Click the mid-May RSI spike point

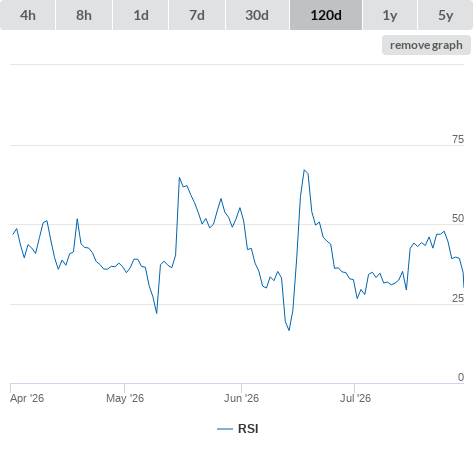click(179, 178)
